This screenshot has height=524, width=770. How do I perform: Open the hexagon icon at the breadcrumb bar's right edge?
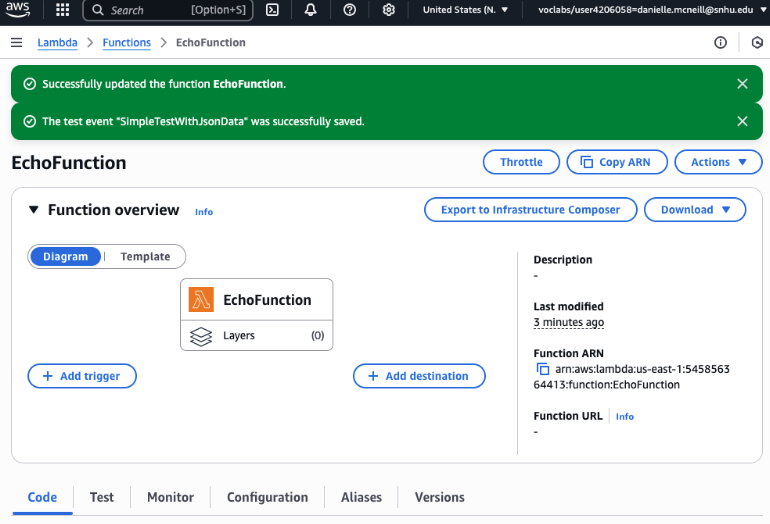757,43
